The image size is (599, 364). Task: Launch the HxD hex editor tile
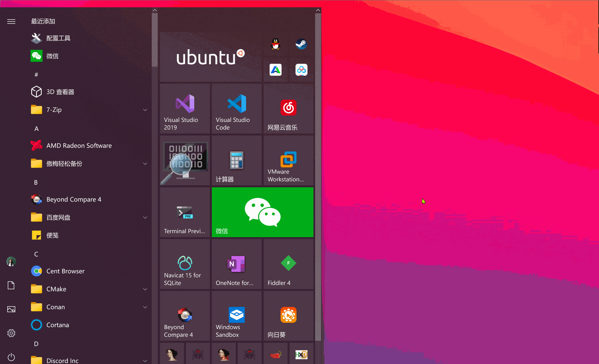click(301, 354)
